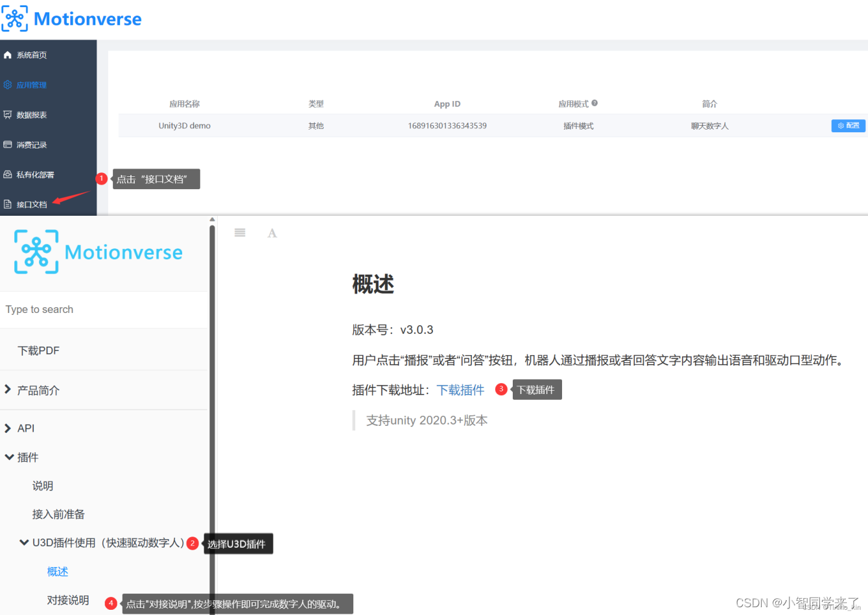This screenshot has height=615, width=868.
Task: Open 接口文档 menu item
Action: (32, 204)
